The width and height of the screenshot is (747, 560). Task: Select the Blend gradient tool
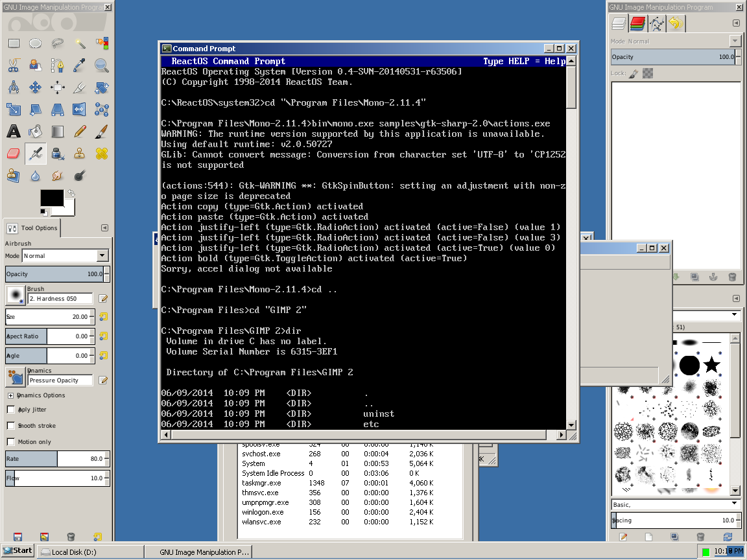[x=57, y=132]
